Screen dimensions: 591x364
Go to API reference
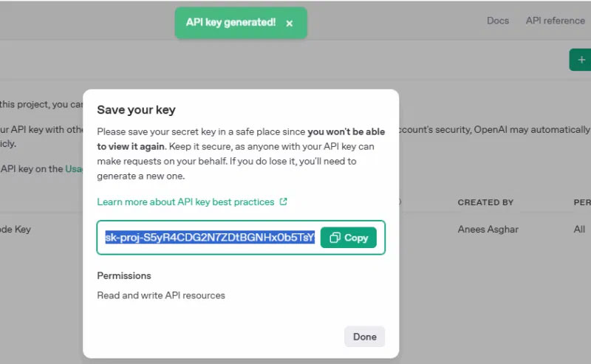(555, 21)
